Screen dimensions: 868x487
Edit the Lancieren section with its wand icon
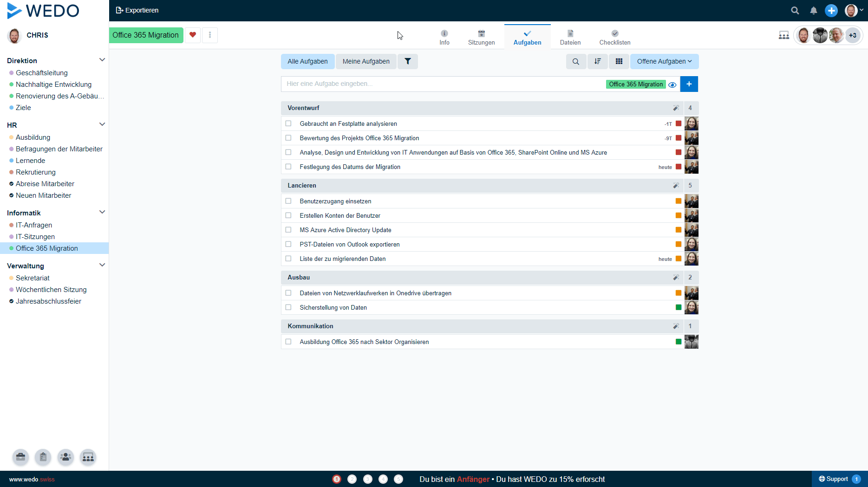(676, 185)
